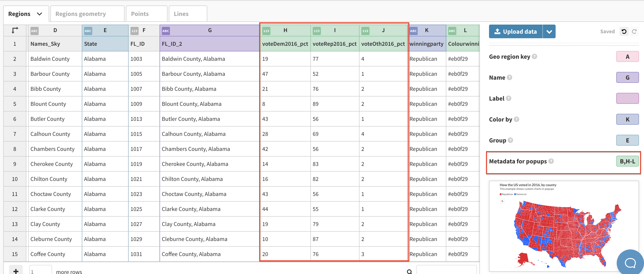Click the map zoom search icon in preview
This screenshot has width=644, height=274.
[502, 201]
